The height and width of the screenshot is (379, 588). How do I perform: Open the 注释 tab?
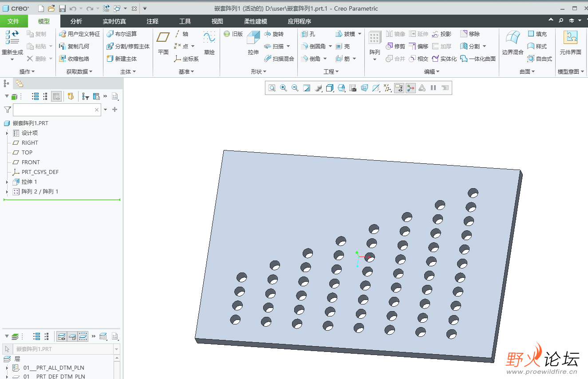(x=153, y=21)
